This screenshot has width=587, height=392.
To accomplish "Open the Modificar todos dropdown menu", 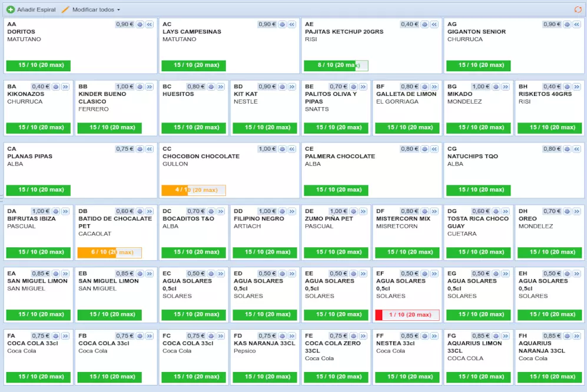I will [x=91, y=10].
